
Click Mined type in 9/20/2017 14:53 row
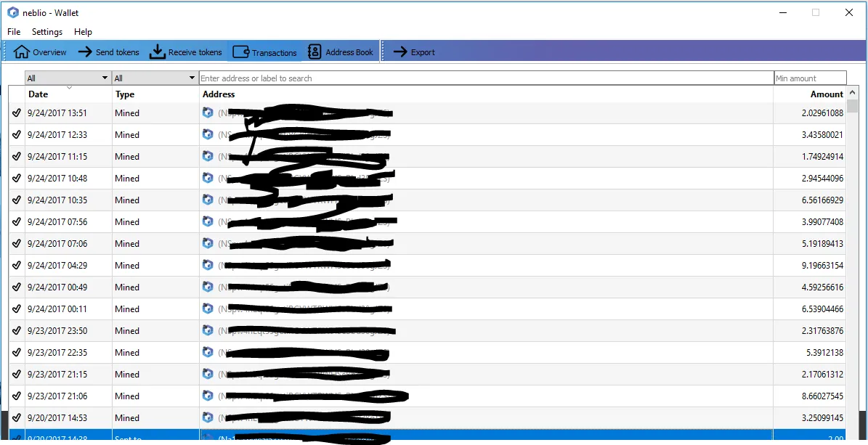coord(127,418)
